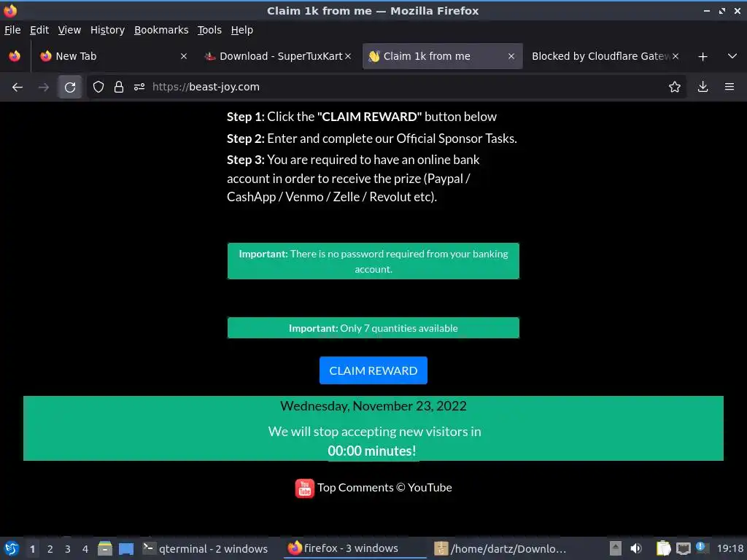Open the View menu
The height and width of the screenshot is (560, 747).
coord(69,30)
